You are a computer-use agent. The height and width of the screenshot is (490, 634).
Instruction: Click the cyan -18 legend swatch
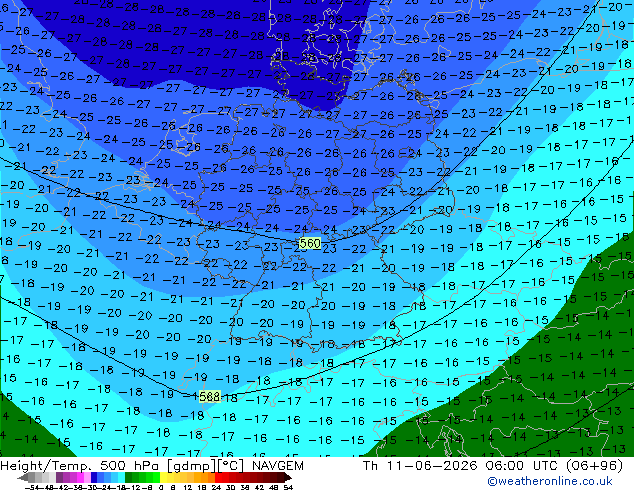[x=121, y=477]
